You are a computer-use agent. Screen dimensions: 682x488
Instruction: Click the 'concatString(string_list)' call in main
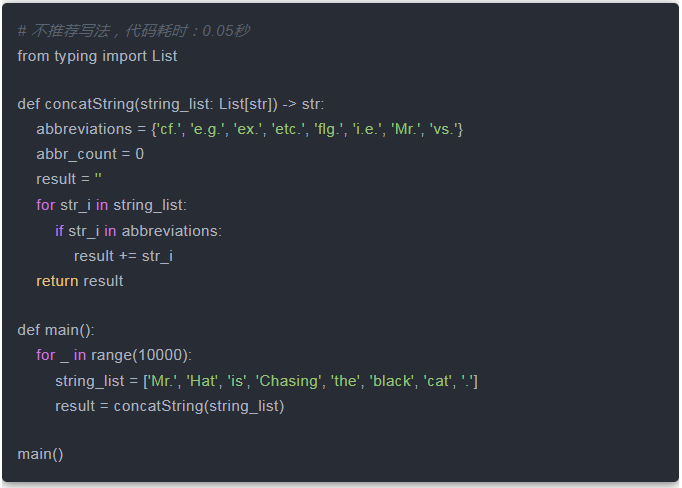pos(199,406)
